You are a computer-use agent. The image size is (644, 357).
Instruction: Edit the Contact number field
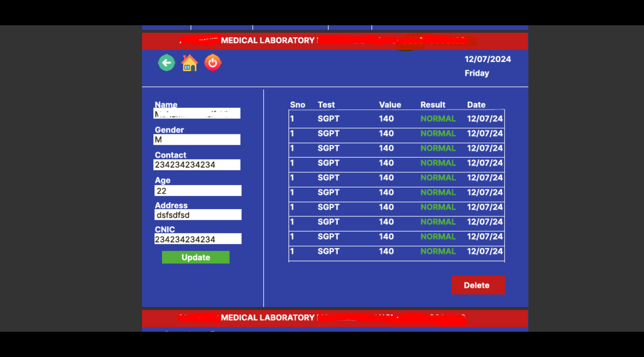(197, 165)
